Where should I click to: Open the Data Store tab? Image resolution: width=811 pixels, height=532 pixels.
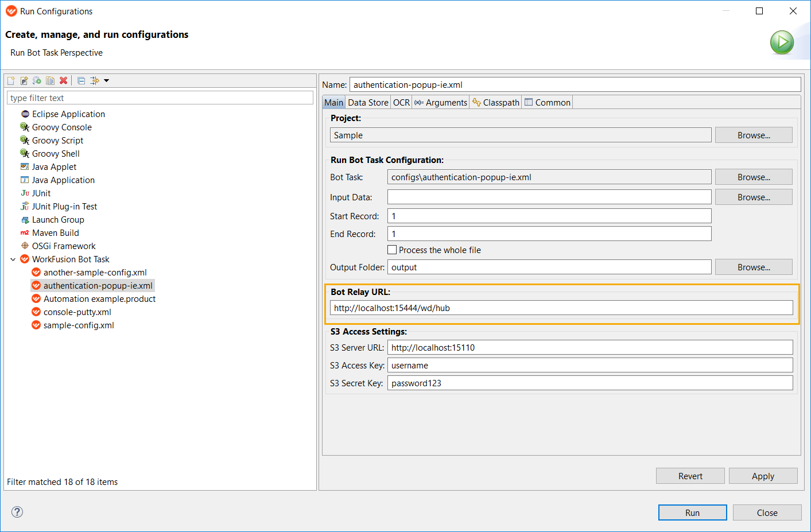click(368, 103)
